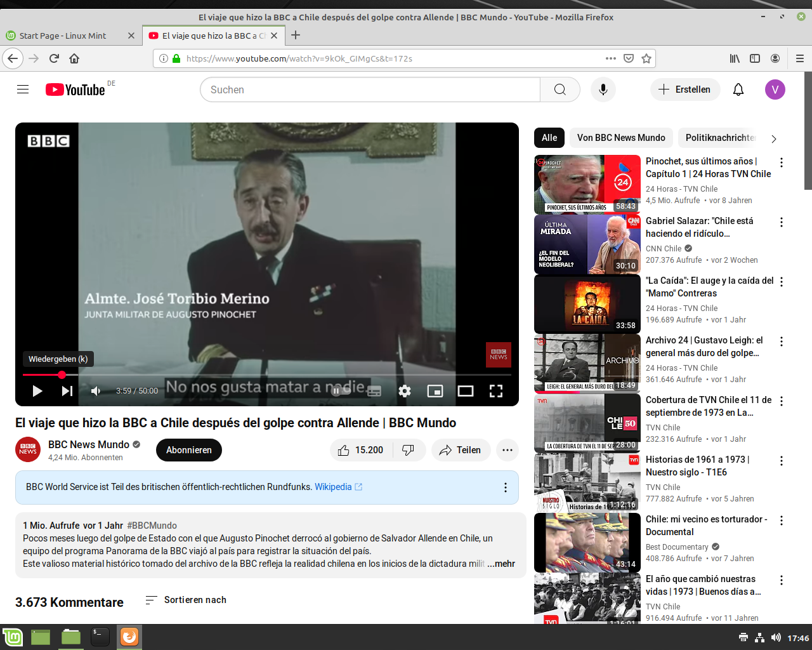The width and height of the screenshot is (812, 650).
Task: Bookmark this page star icon
Action: click(x=646, y=58)
